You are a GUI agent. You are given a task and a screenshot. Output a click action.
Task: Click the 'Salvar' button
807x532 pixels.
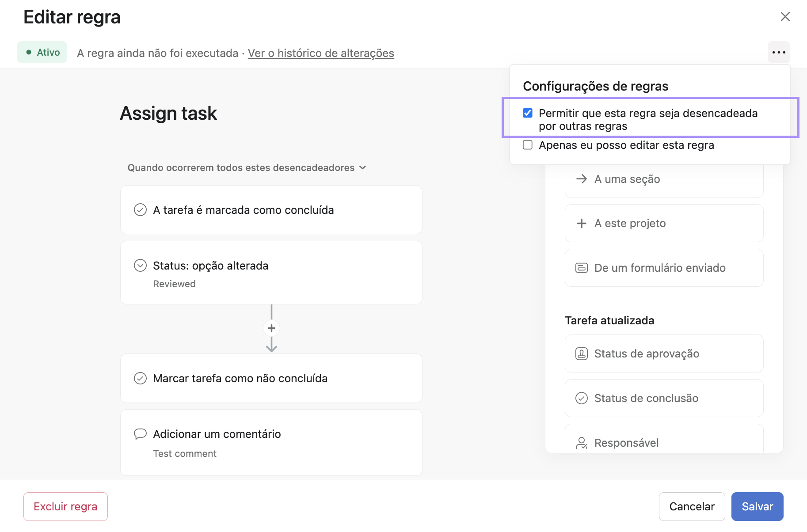pyautogui.click(x=757, y=506)
